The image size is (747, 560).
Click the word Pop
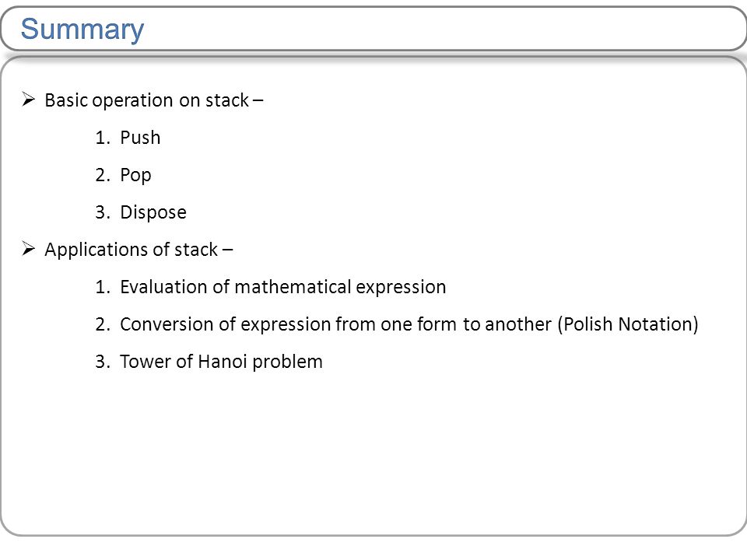click(135, 175)
